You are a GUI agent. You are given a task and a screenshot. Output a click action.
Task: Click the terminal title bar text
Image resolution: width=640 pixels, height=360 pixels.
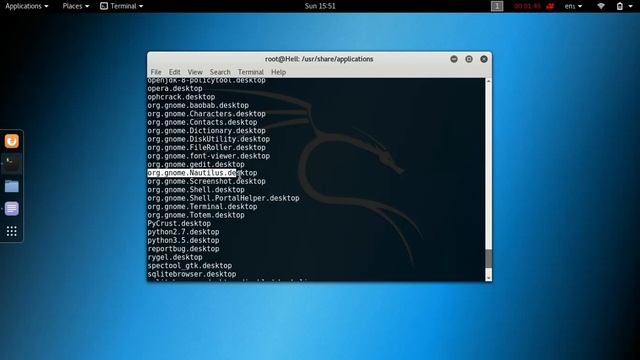(x=319, y=59)
